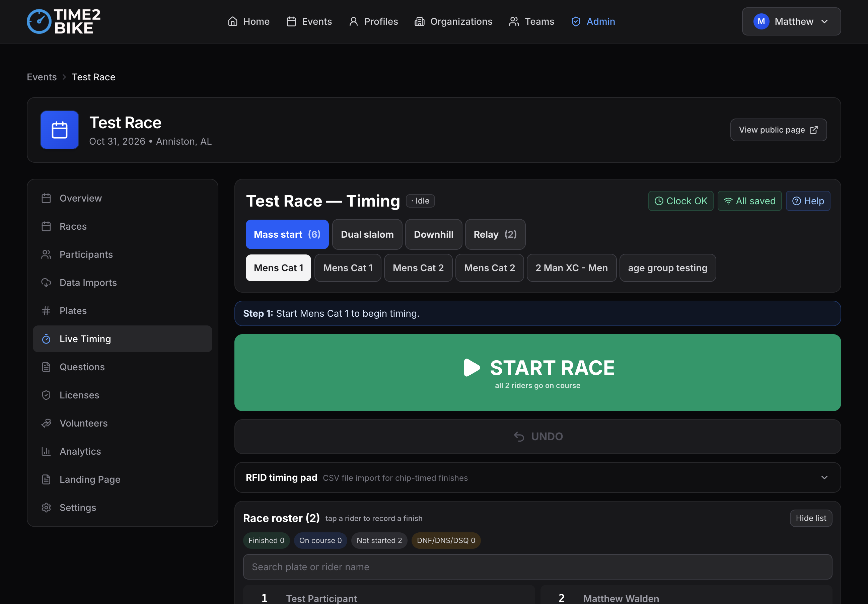Viewport: 868px width, 604px height.
Task: Open Races in the sidebar
Action: 122,226
